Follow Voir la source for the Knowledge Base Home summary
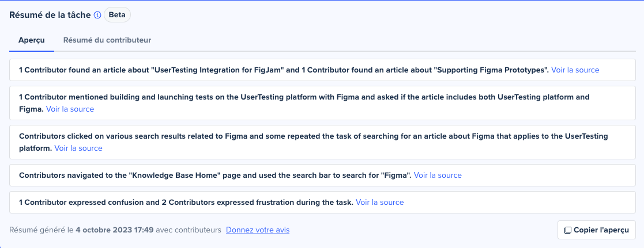This screenshot has width=644, height=248. [x=438, y=175]
